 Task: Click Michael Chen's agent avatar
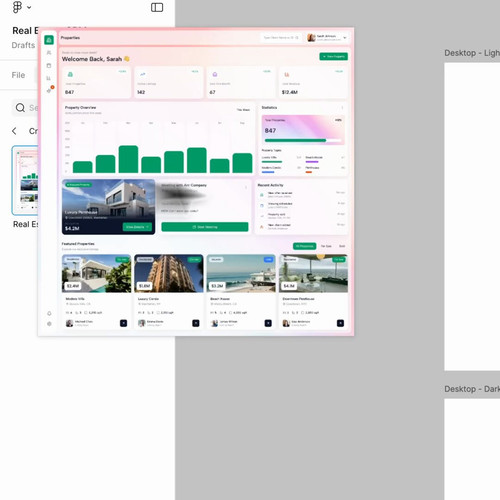69,323
